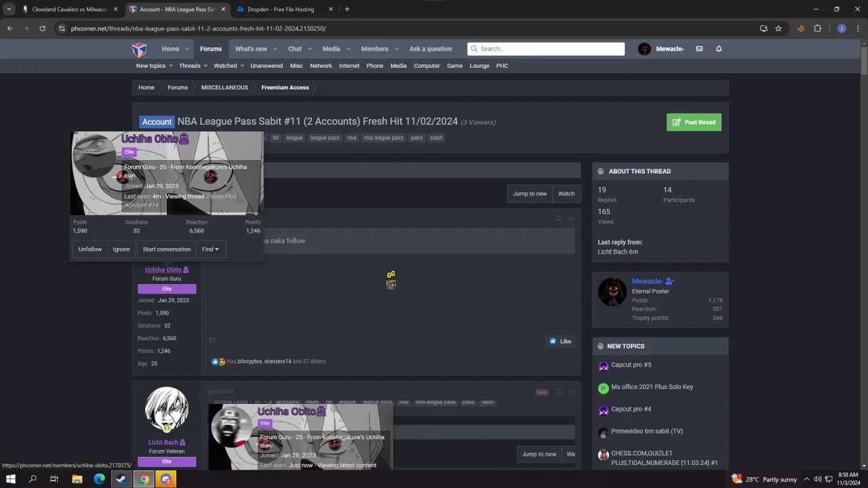Image resolution: width=868 pixels, height=488 pixels.
Task: Report the first post with the flag icon
Action: [212, 341]
